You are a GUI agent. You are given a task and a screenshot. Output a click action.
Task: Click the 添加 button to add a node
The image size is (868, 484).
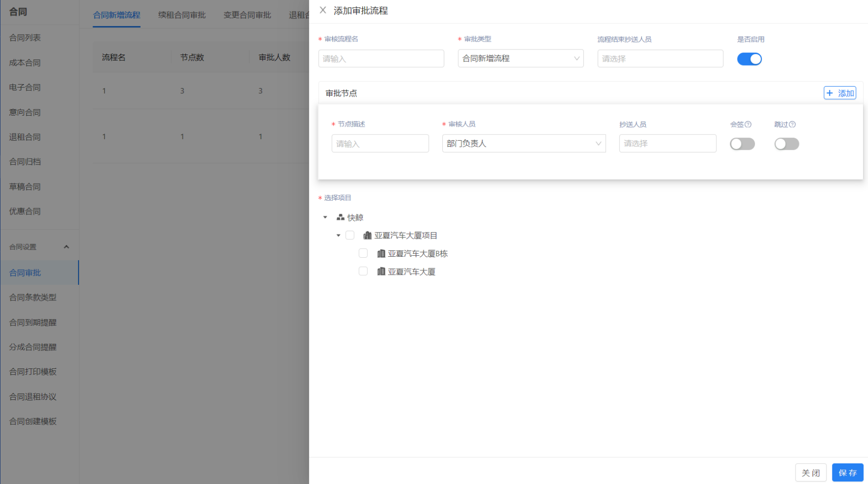click(x=839, y=93)
